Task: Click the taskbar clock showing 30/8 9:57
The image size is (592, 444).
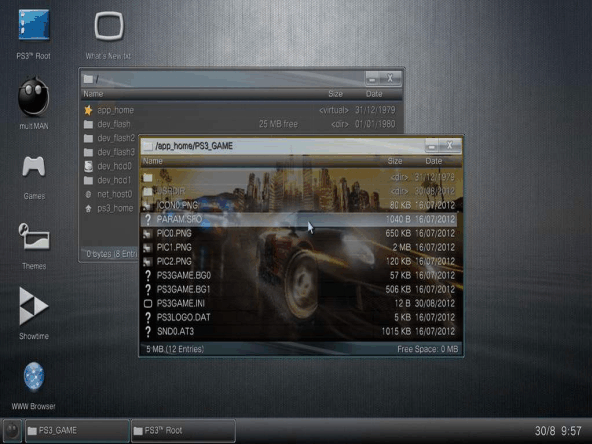Action: [x=558, y=431]
